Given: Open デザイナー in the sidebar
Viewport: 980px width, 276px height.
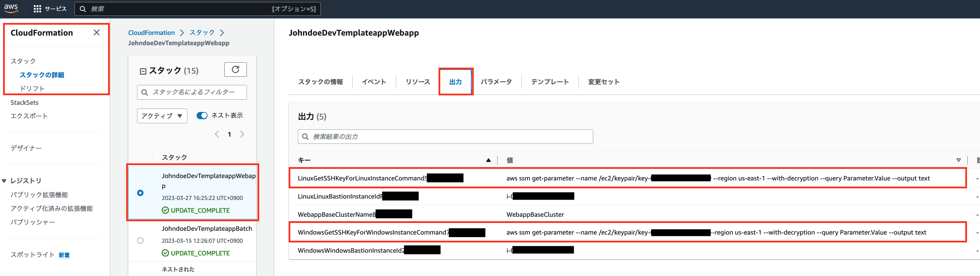Looking at the screenshot, I should tap(26, 148).
